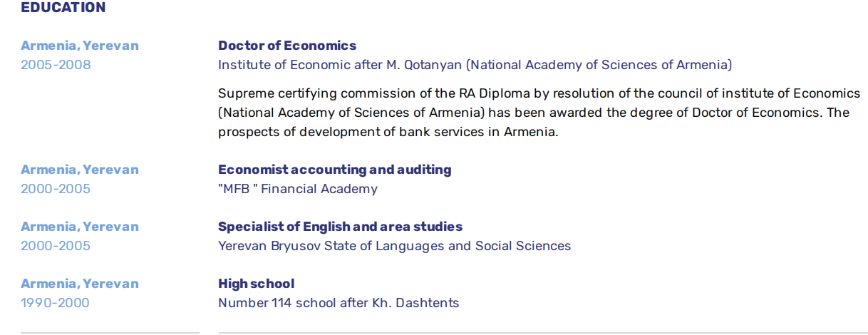Select Economist accounting and auditing heading
This screenshot has height=335, width=868.
334,170
